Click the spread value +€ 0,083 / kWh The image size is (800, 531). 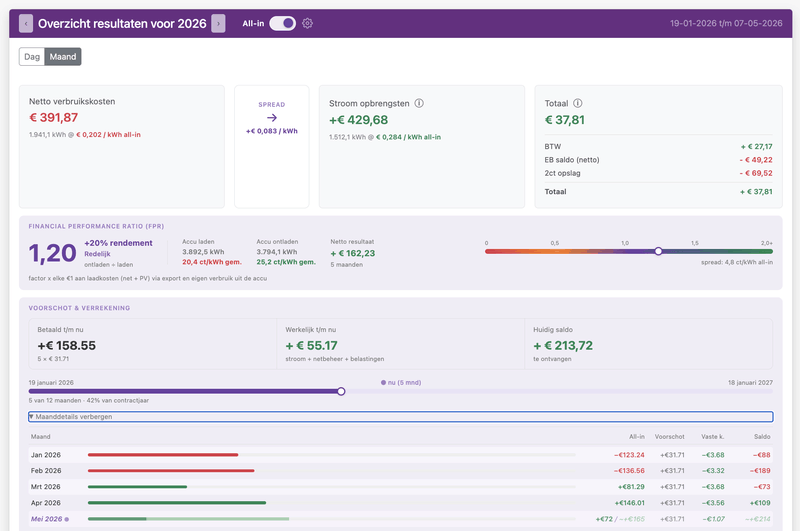pos(272,131)
